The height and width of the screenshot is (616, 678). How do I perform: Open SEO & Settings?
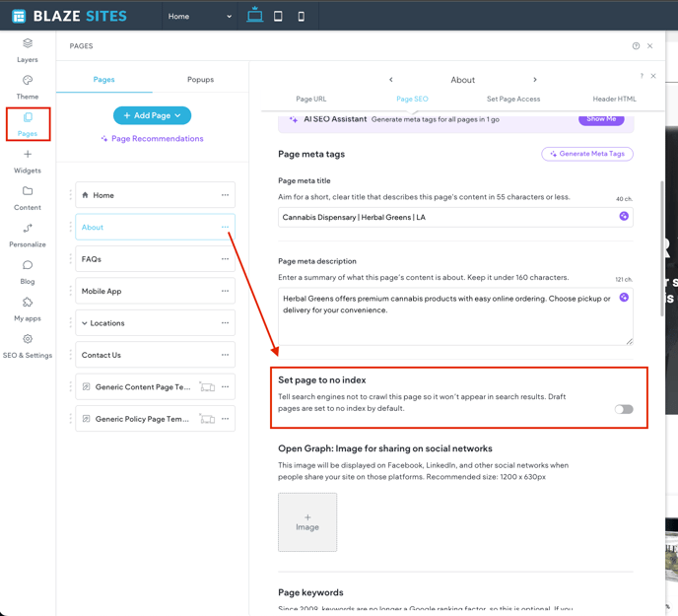[28, 345]
